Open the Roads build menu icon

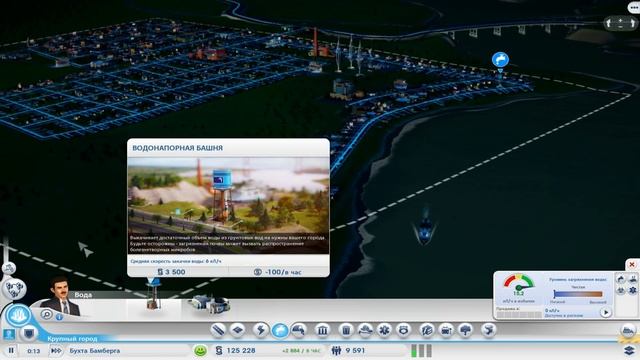[218, 330]
